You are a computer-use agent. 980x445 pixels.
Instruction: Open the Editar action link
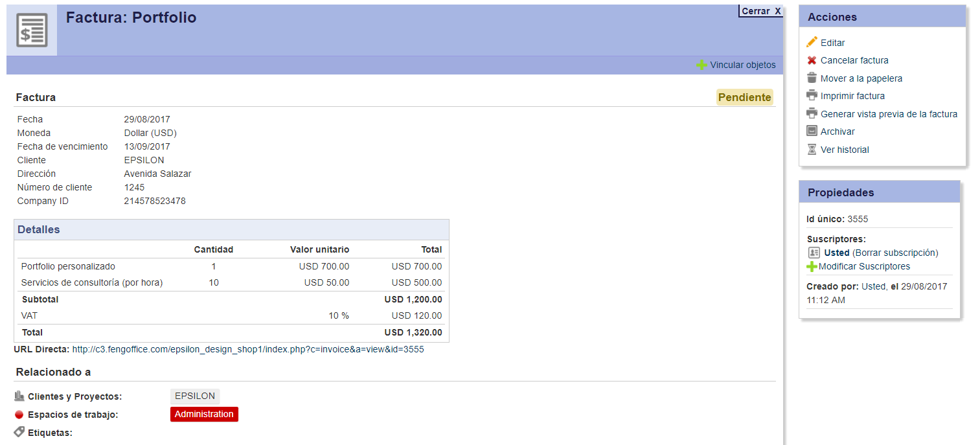click(832, 43)
